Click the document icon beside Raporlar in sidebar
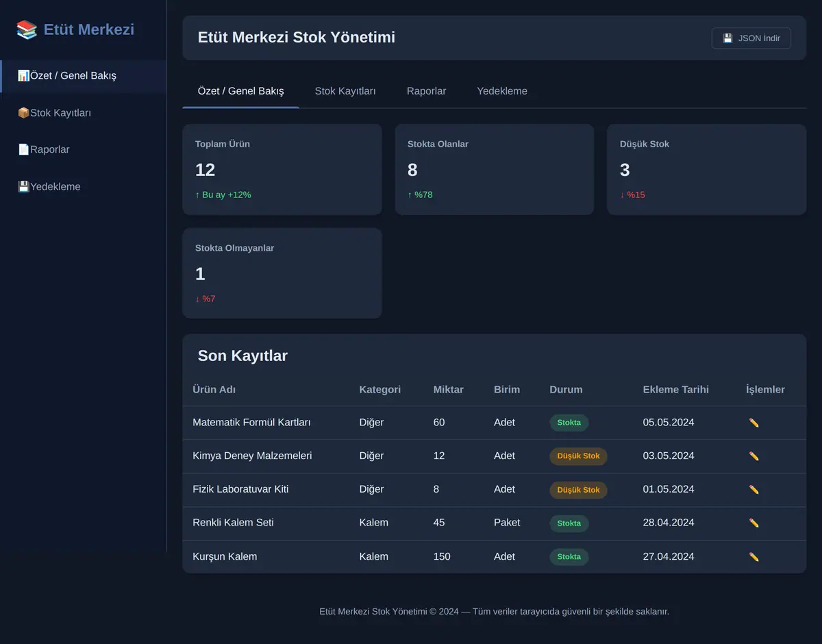 23,149
